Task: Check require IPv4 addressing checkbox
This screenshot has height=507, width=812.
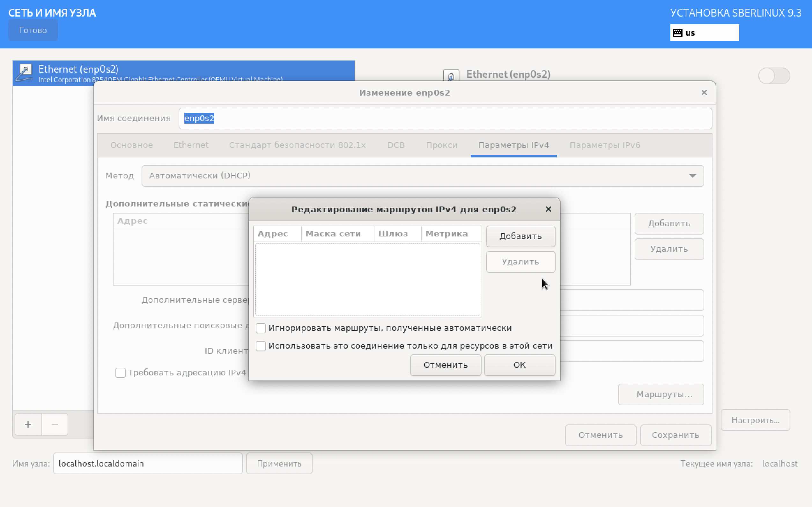Action: 121,373
